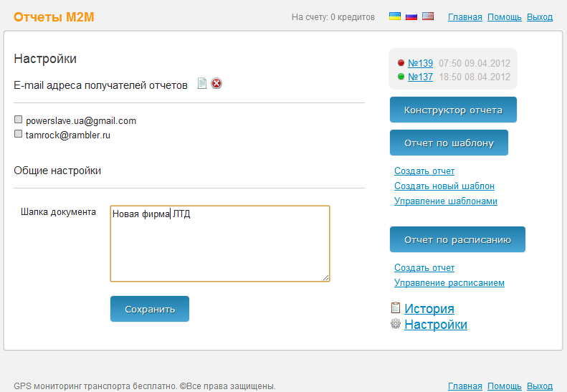The image size is (567, 392).
Task: Open Управление шаблонами link
Action: 445,201
